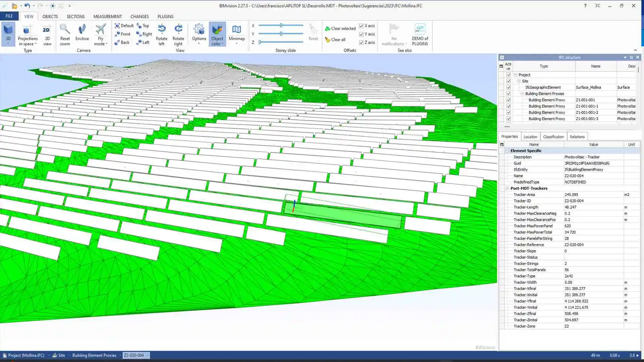Open the MEASUREMENT ribbon tab
The height and width of the screenshot is (362, 644).
tap(107, 16)
